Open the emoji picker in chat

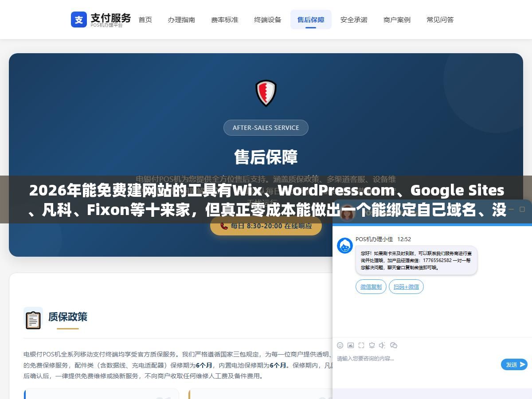pos(340,345)
